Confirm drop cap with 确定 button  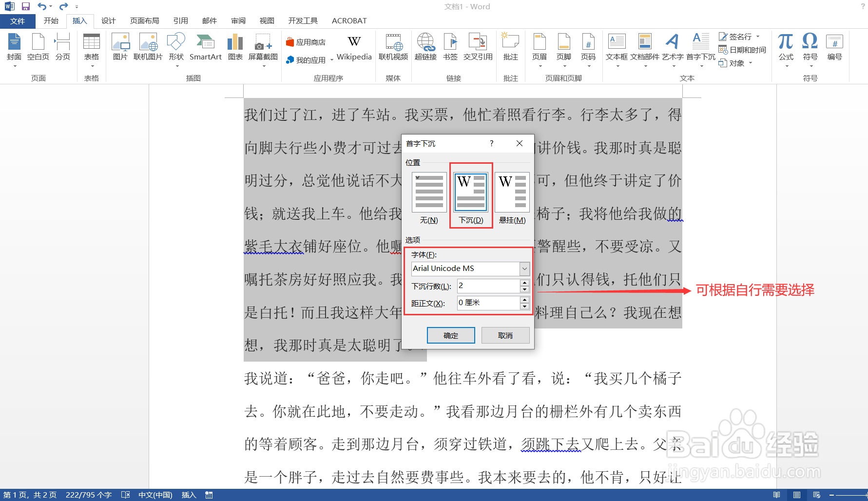click(x=451, y=335)
